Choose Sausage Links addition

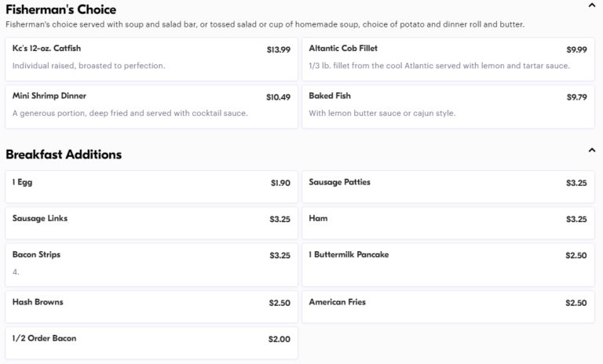tap(152, 223)
